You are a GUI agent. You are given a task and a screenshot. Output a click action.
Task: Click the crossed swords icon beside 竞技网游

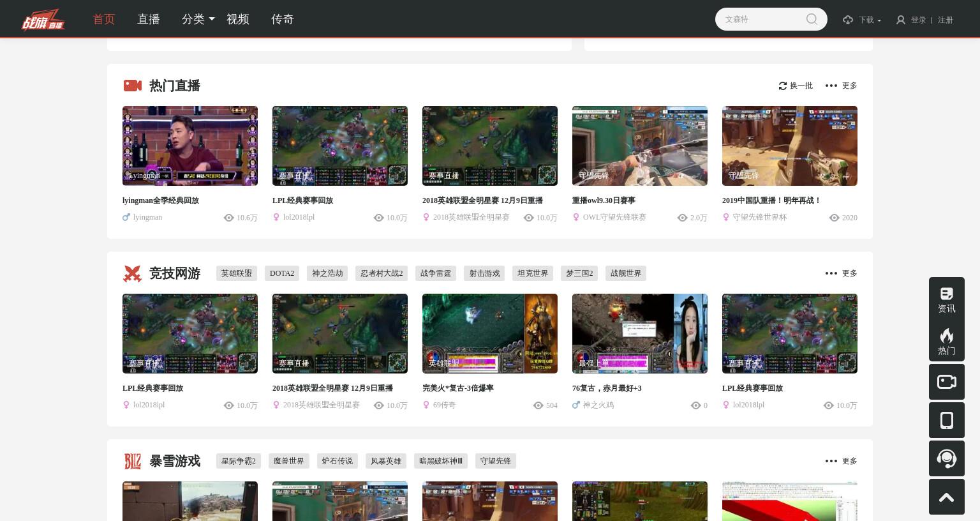coord(132,273)
